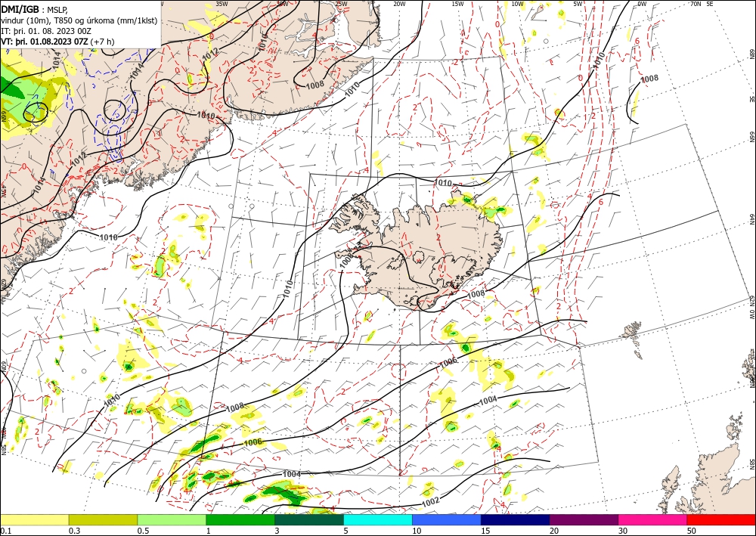Click the legend value 20
The image size is (756, 536).
[554, 531]
